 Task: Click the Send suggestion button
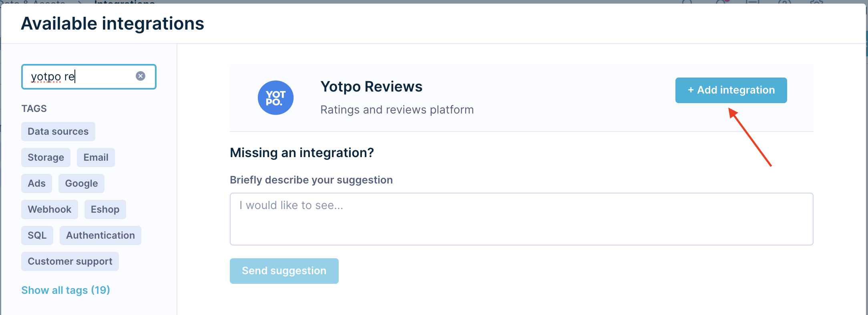click(x=284, y=271)
